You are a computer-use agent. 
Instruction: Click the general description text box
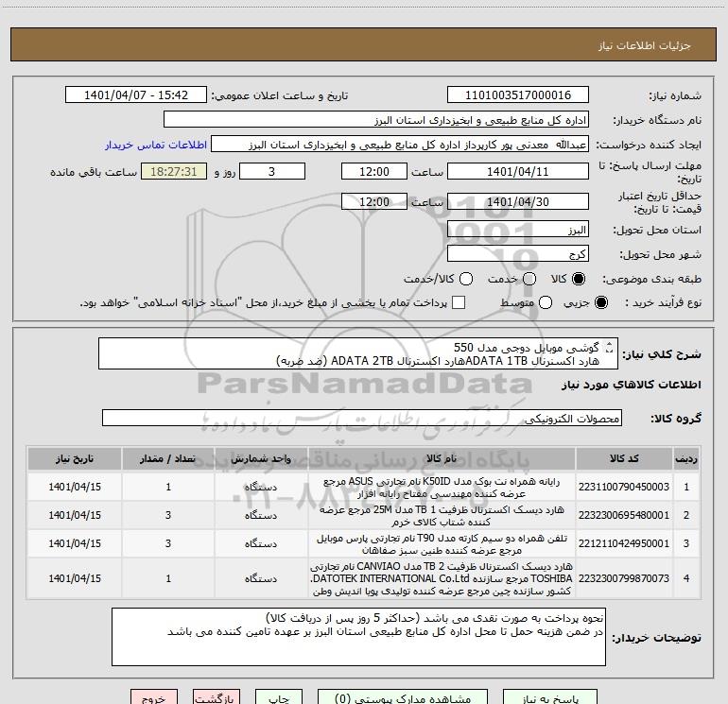point(358,354)
